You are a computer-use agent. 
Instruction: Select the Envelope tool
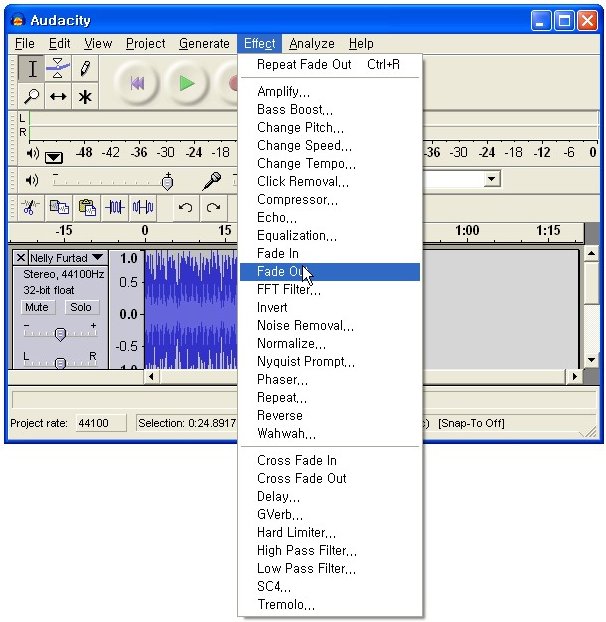click(x=58, y=68)
